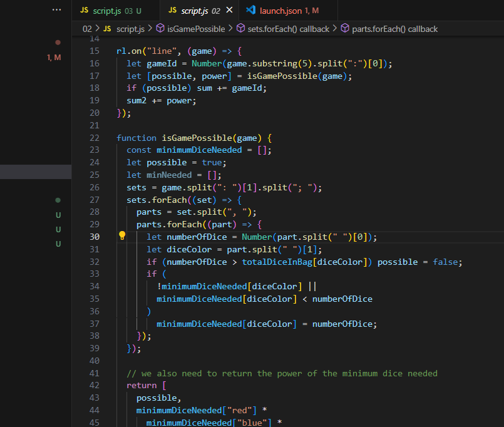Select the sidebar item with green dot

58,200
